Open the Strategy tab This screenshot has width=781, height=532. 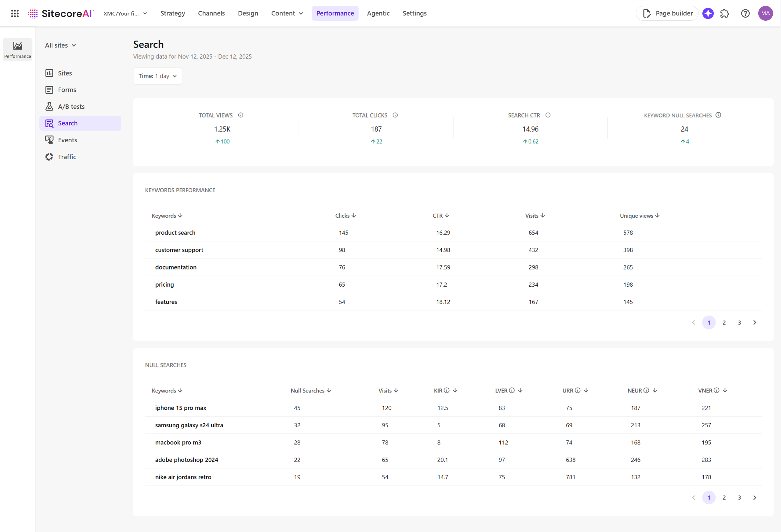point(172,13)
